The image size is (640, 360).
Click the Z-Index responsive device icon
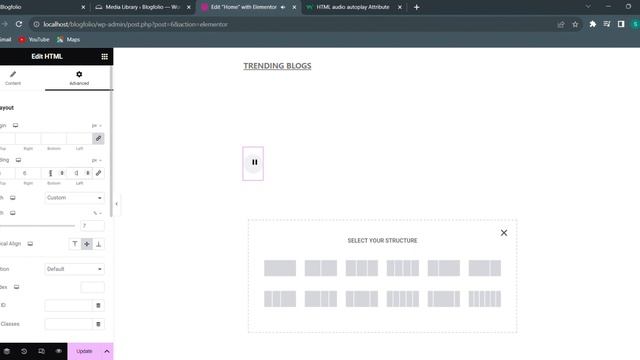17,287
